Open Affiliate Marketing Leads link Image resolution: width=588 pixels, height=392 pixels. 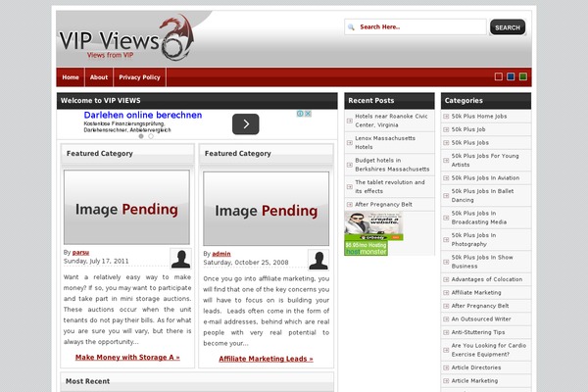click(x=266, y=359)
